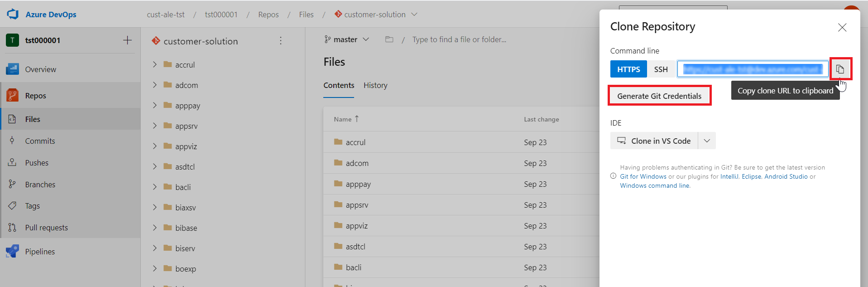Select the Contents tab
The image size is (868, 287).
click(x=339, y=85)
